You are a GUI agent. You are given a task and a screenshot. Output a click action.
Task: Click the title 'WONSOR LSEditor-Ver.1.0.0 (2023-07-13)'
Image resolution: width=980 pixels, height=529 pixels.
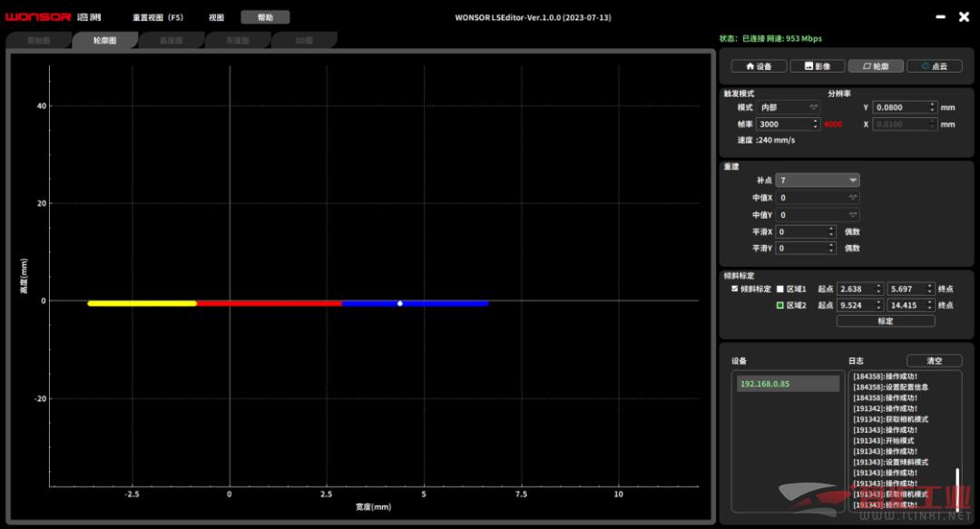click(x=534, y=17)
